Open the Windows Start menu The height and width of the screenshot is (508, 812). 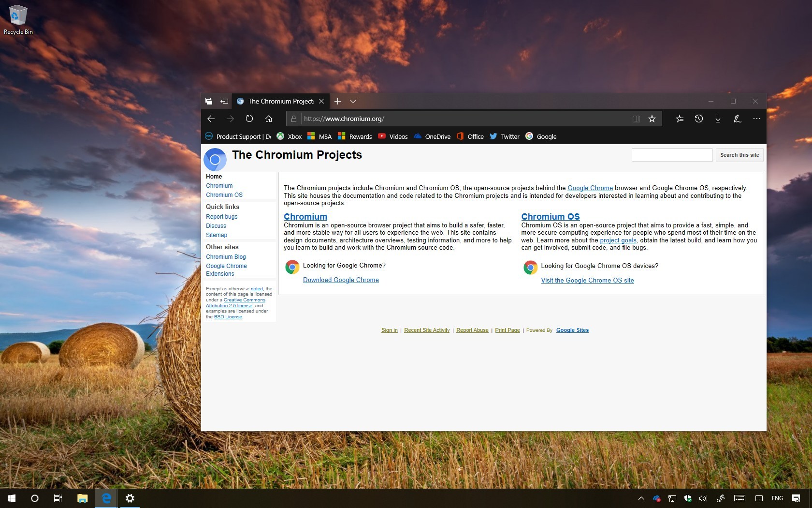(12, 498)
